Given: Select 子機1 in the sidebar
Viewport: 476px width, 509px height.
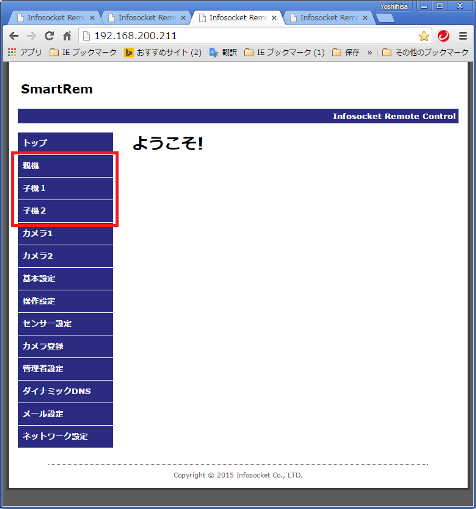Looking at the screenshot, I should click(65, 188).
